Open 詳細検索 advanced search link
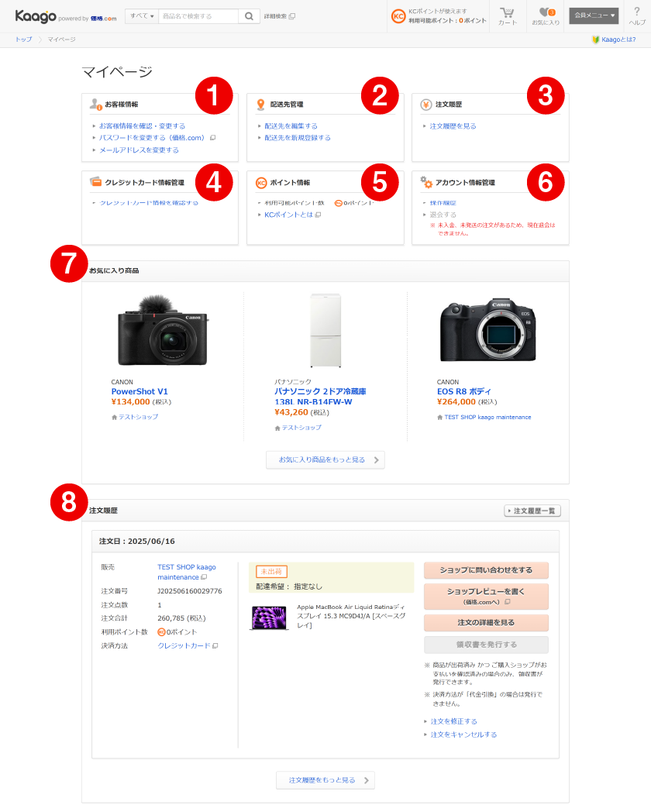The height and width of the screenshot is (812, 651). click(x=275, y=16)
